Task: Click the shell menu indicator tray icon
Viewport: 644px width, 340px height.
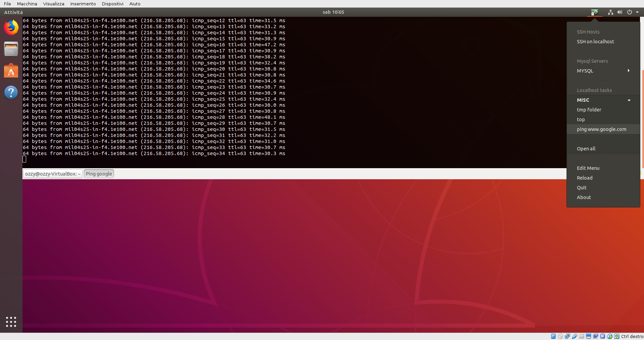Action: pos(594,12)
